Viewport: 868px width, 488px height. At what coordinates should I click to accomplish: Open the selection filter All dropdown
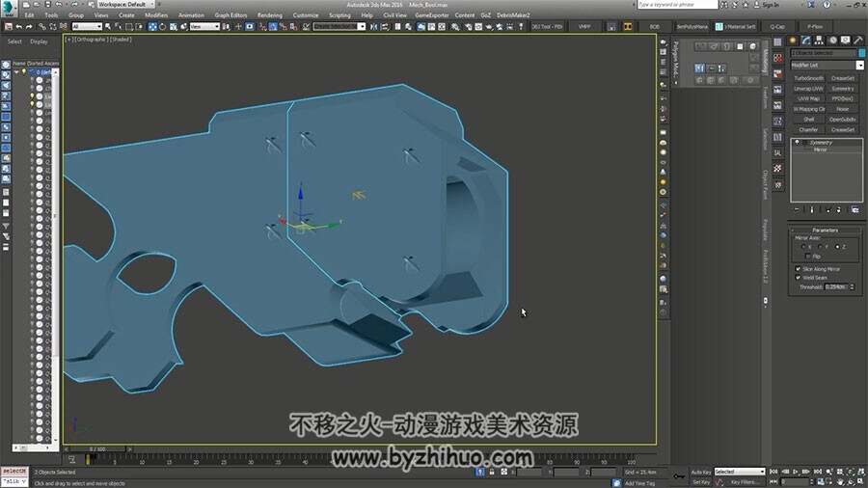pyautogui.click(x=87, y=27)
